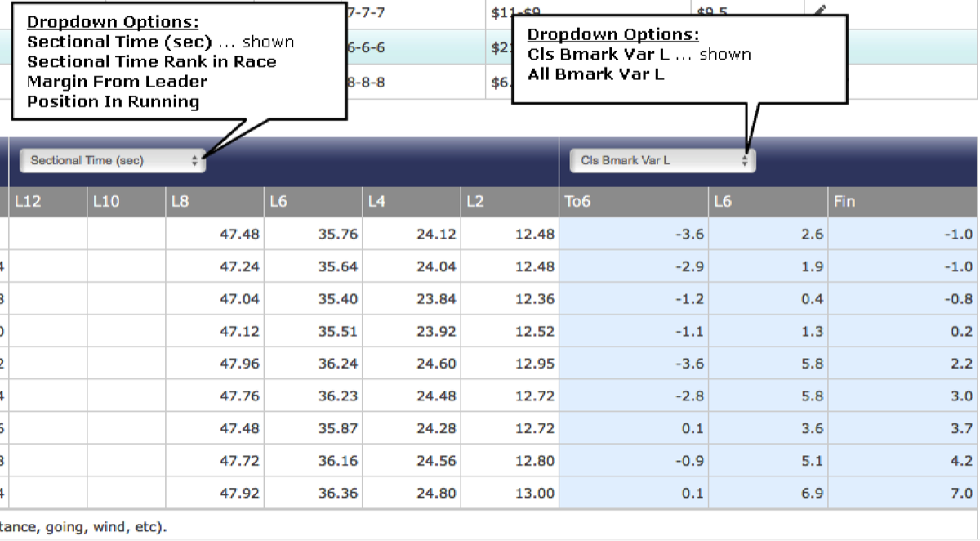Select the L8 cell showing 47.04
The width and height of the screenshot is (980, 541).
click(x=215, y=299)
